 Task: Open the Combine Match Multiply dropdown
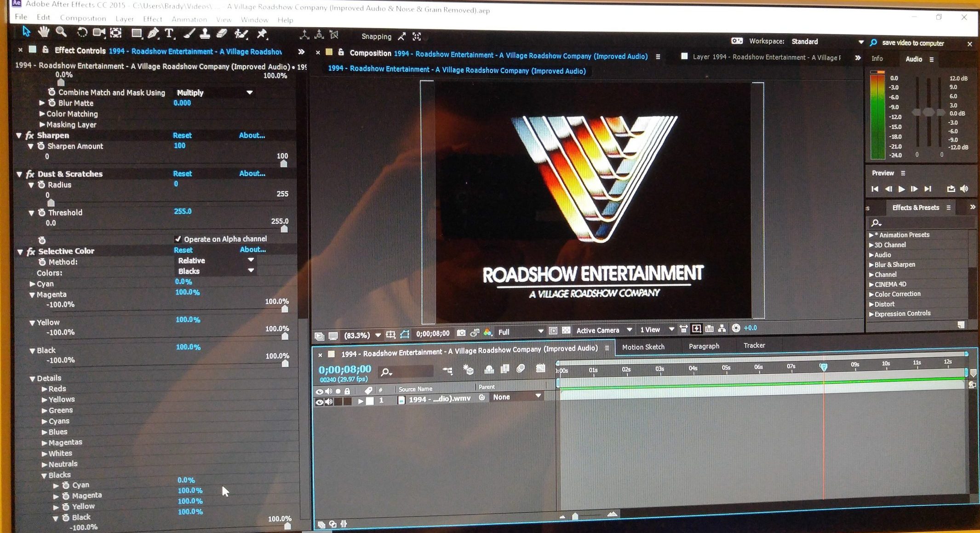pos(214,93)
